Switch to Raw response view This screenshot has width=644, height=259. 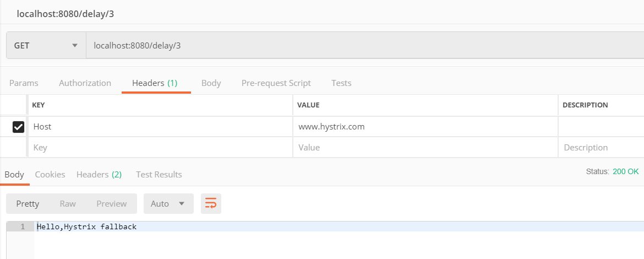(x=68, y=203)
